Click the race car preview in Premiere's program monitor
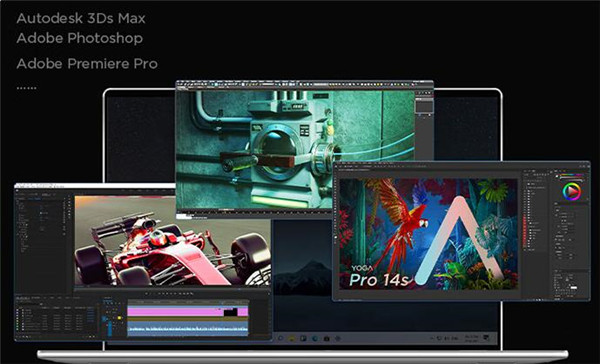 click(173, 241)
